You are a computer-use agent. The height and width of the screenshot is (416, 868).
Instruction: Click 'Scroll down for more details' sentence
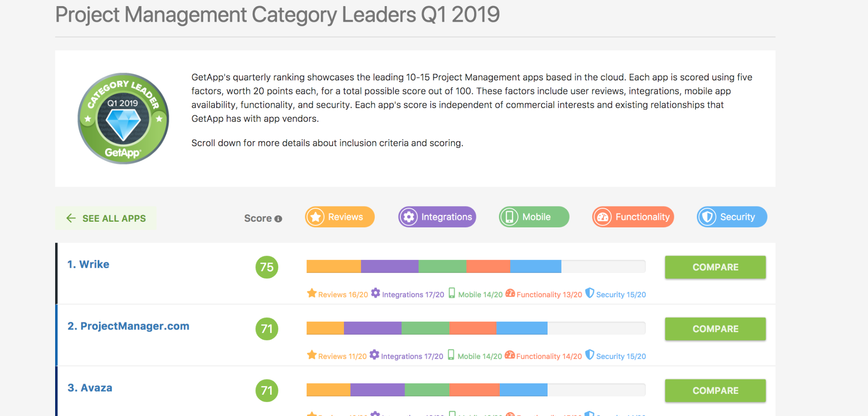[x=327, y=143]
